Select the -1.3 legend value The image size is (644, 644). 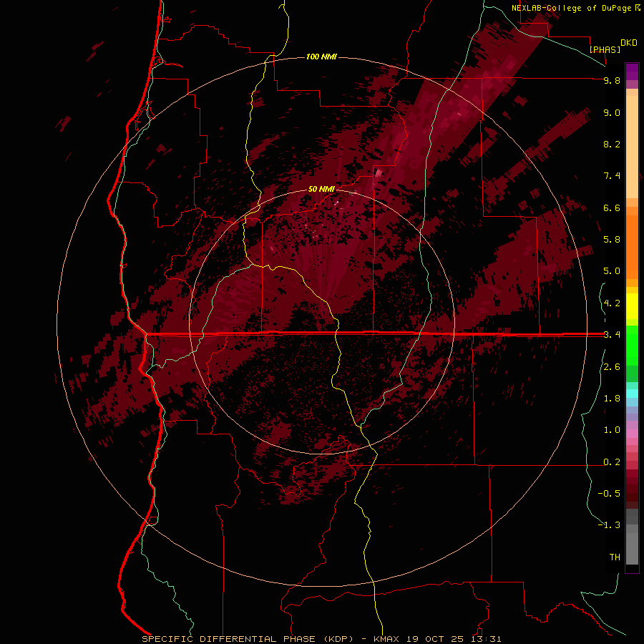609,525
